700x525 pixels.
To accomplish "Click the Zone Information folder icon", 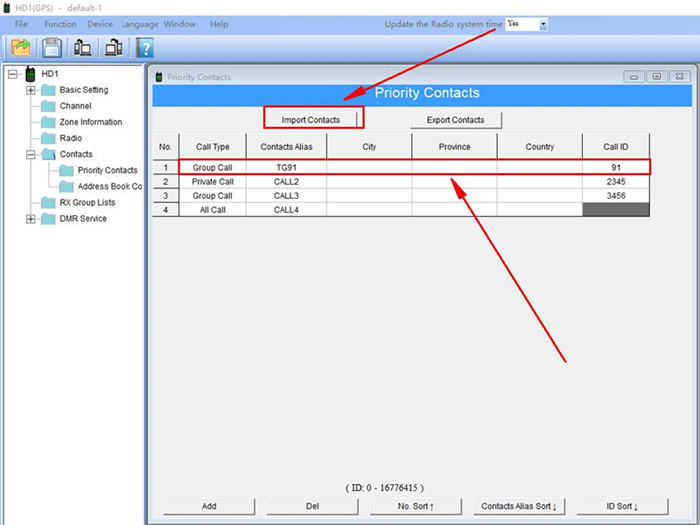I will 49,122.
